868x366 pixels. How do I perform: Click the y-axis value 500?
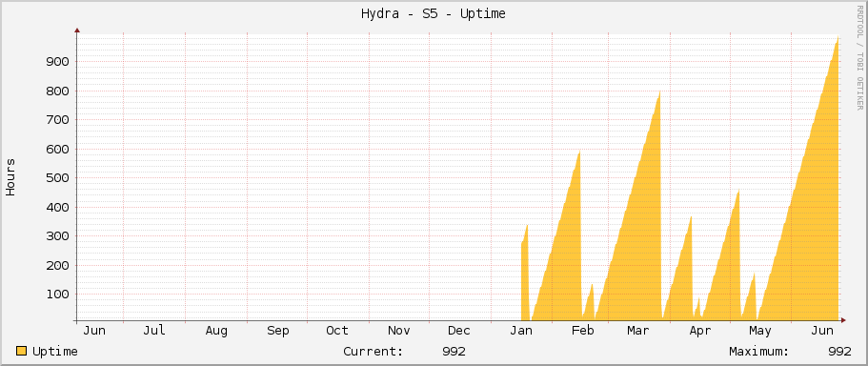click(57, 177)
